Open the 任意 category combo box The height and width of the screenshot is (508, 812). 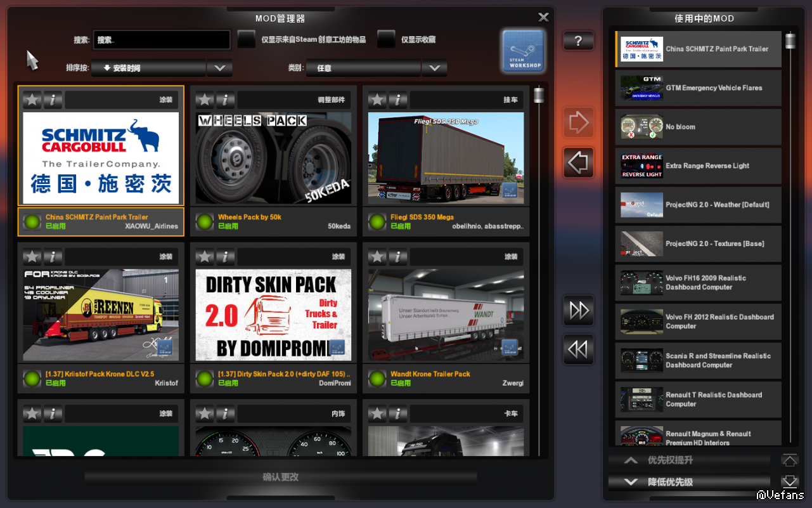coord(364,68)
